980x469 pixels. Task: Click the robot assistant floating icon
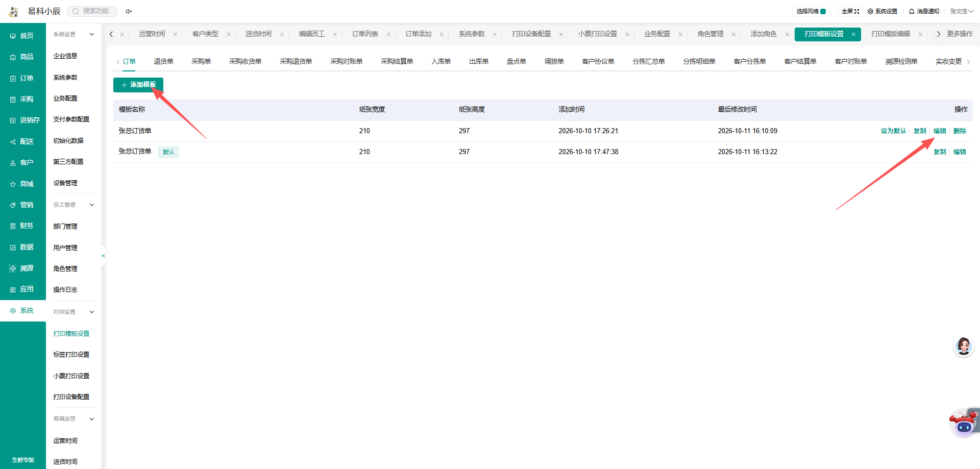pyautogui.click(x=964, y=423)
